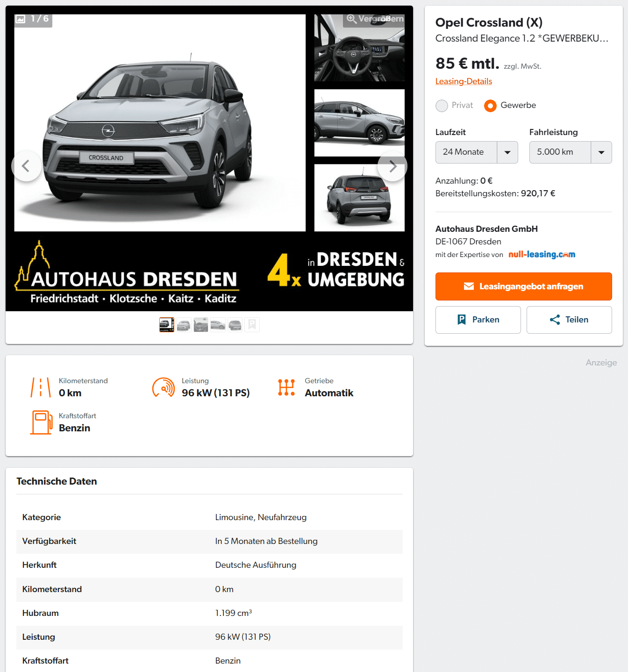The height and width of the screenshot is (672, 628).
Task: Open the Leasing-Details link
Action: point(464,81)
